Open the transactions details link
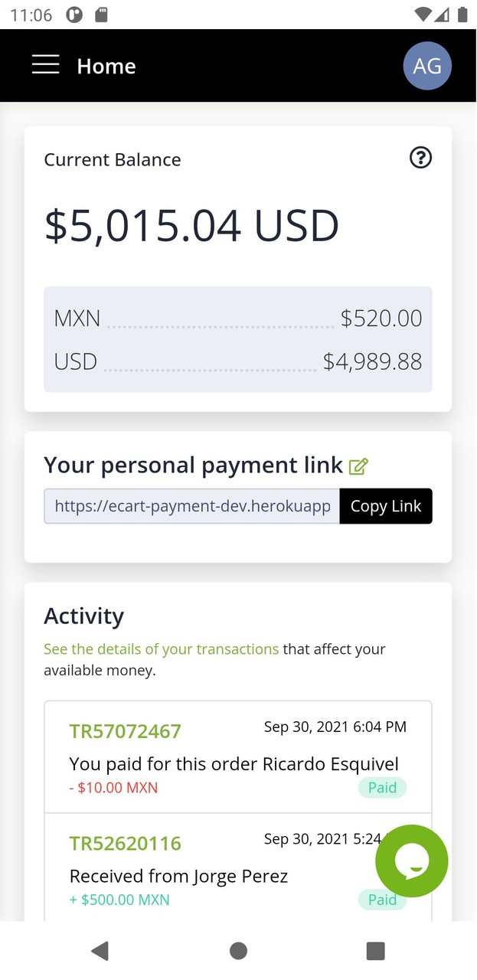This screenshot has height=980, width=477. pos(160,648)
